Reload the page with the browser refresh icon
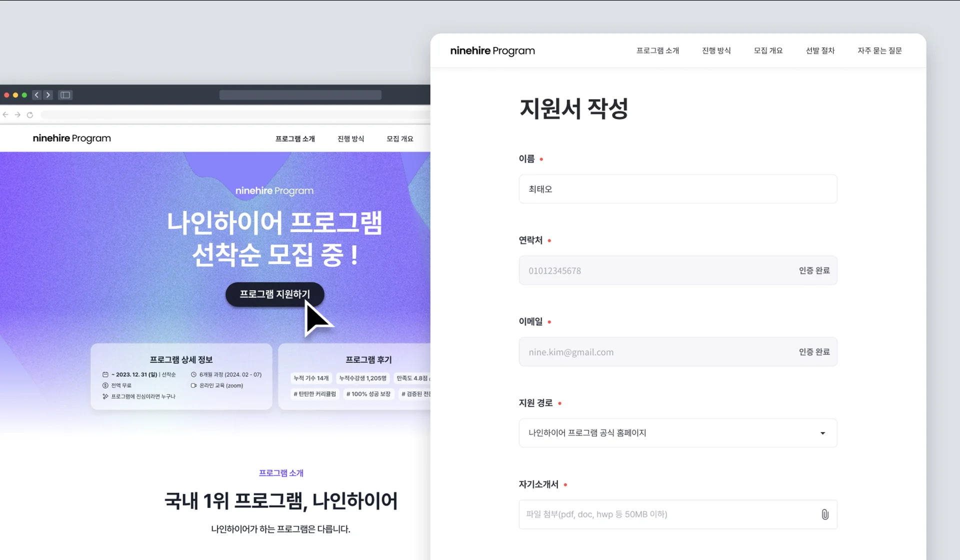This screenshot has height=560, width=960. tap(30, 114)
